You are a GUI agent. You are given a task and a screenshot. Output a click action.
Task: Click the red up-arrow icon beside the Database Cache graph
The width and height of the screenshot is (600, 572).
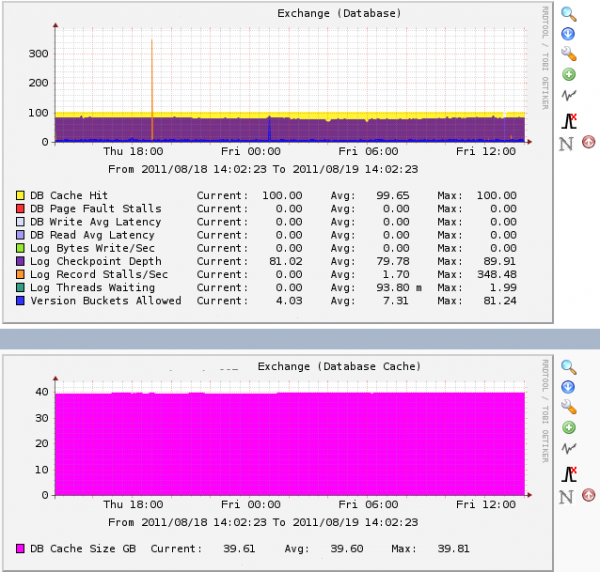click(588, 496)
